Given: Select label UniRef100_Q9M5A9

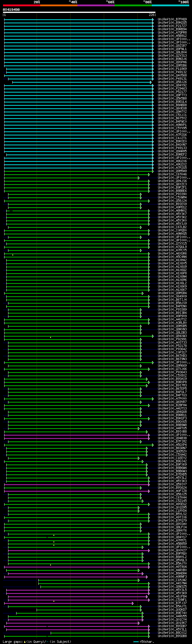Looking at the screenshot, I should pyautogui.click(x=172, y=171).
